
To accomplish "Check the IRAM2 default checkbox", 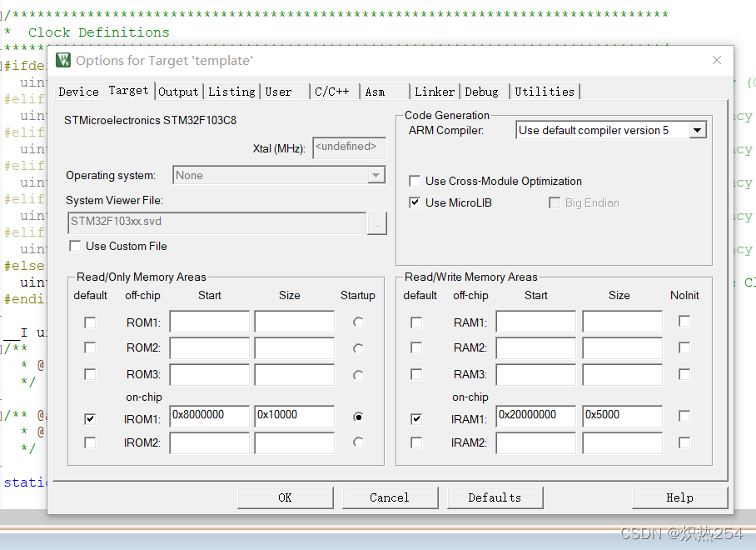I will [416, 442].
